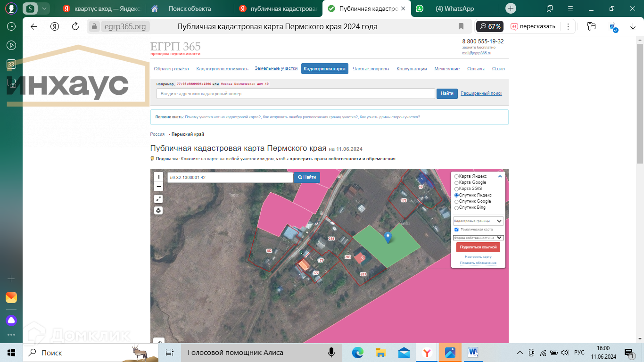This screenshot has width=644, height=362.
Task: Launch Alice assistant from the sidebar
Action: (11, 321)
